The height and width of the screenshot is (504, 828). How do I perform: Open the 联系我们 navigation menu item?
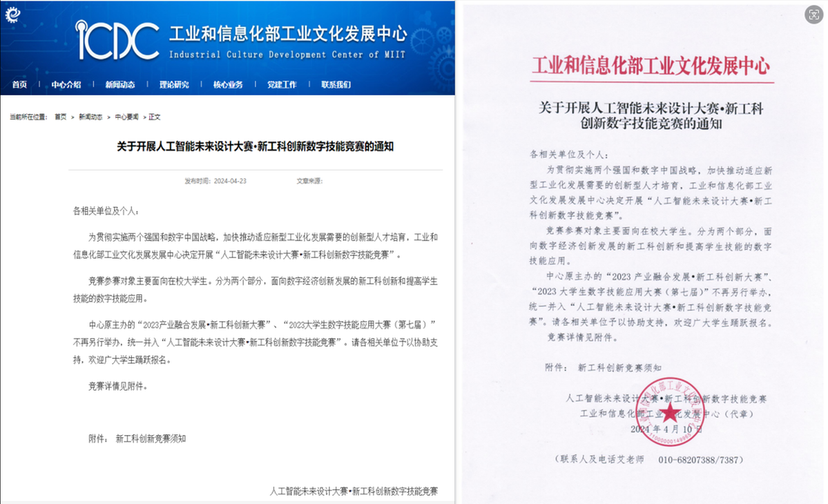pyautogui.click(x=336, y=84)
